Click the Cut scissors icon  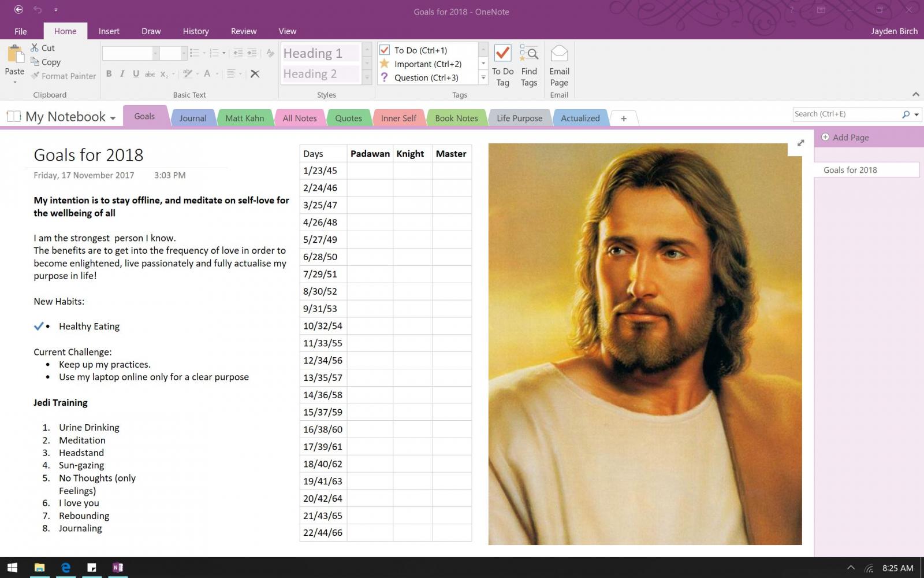click(35, 48)
